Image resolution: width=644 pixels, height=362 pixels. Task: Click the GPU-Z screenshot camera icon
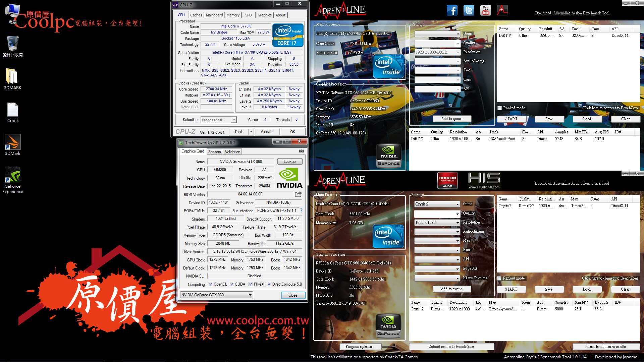(302, 151)
